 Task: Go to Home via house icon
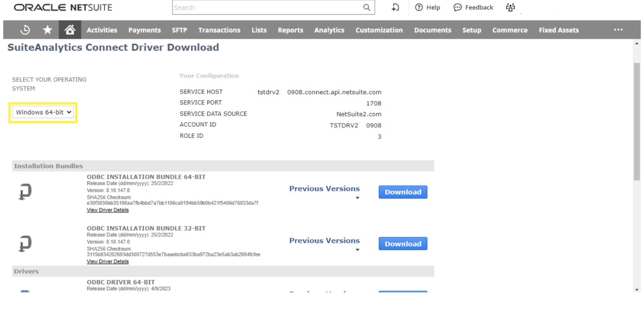coord(70,29)
